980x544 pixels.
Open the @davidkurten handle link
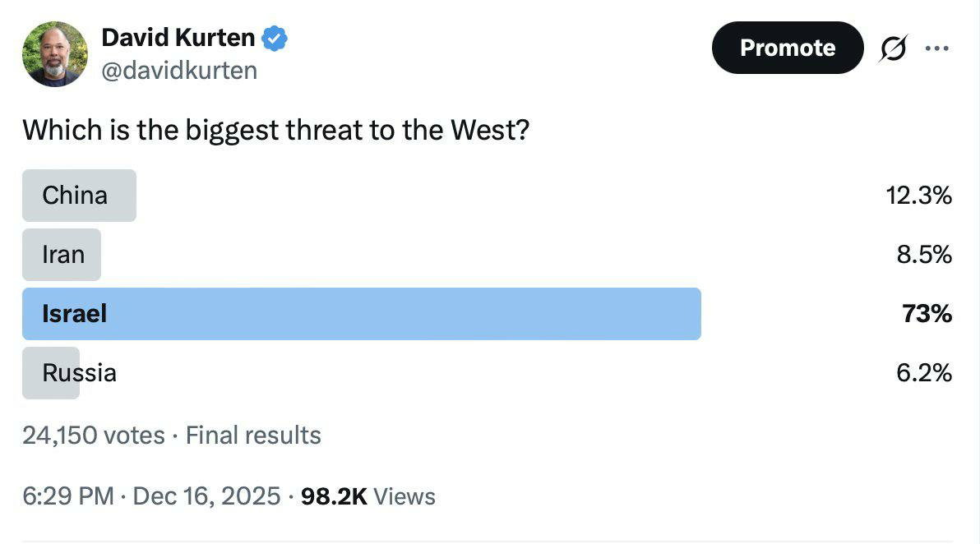[179, 71]
